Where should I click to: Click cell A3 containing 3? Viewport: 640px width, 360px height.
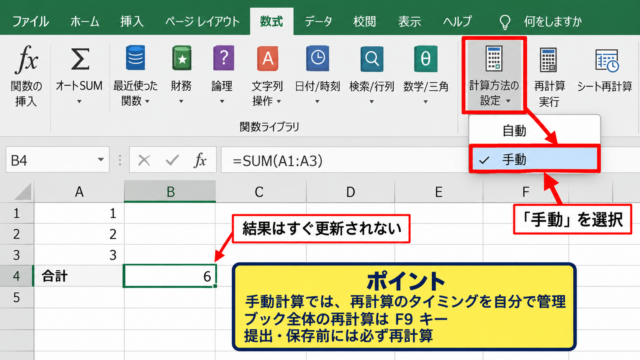(x=79, y=255)
